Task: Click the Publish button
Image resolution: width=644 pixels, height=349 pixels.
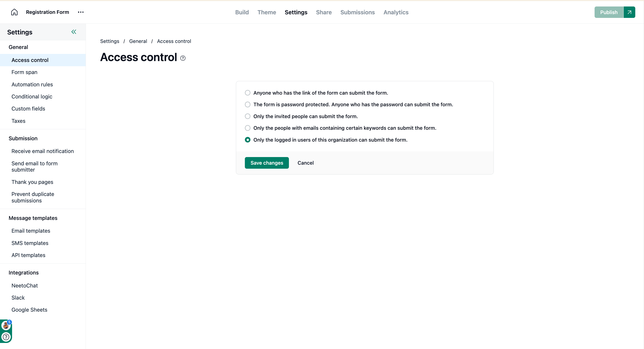Action: (x=609, y=12)
